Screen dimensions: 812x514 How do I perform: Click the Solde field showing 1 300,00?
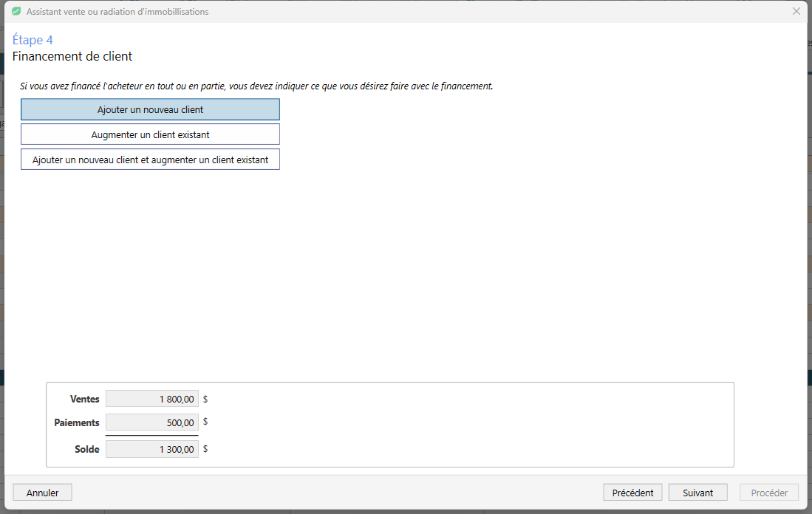[x=152, y=449]
